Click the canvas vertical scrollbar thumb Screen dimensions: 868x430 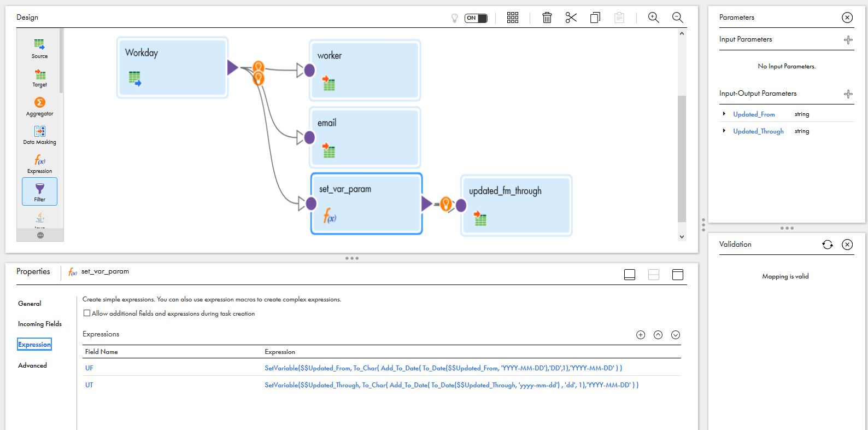pos(682,159)
